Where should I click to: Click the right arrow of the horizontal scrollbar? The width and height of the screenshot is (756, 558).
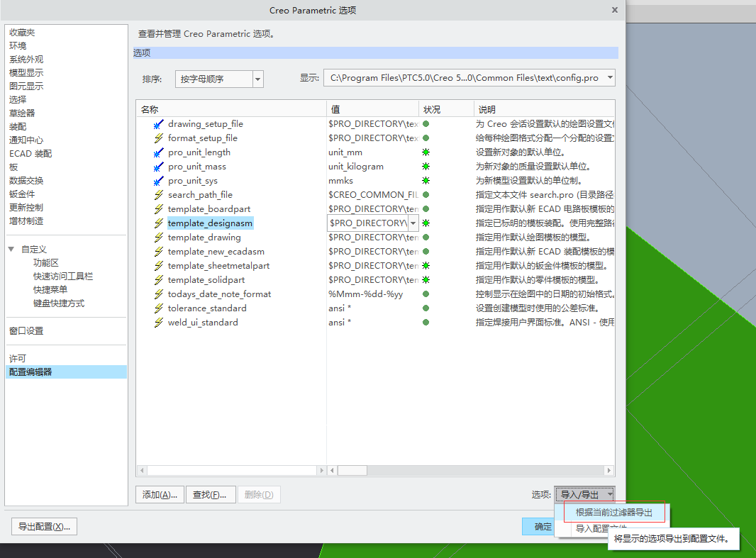321,470
